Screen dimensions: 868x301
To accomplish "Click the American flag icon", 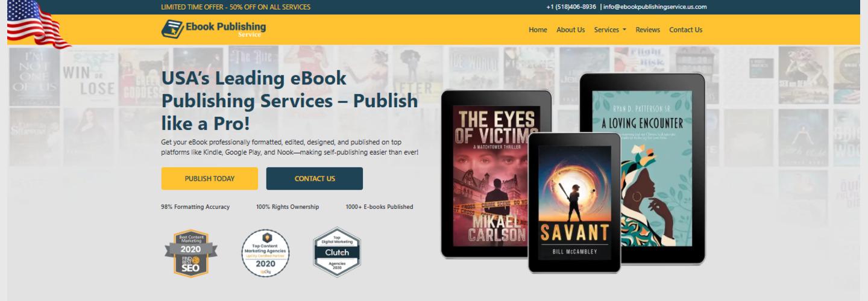I will point(37,23).
